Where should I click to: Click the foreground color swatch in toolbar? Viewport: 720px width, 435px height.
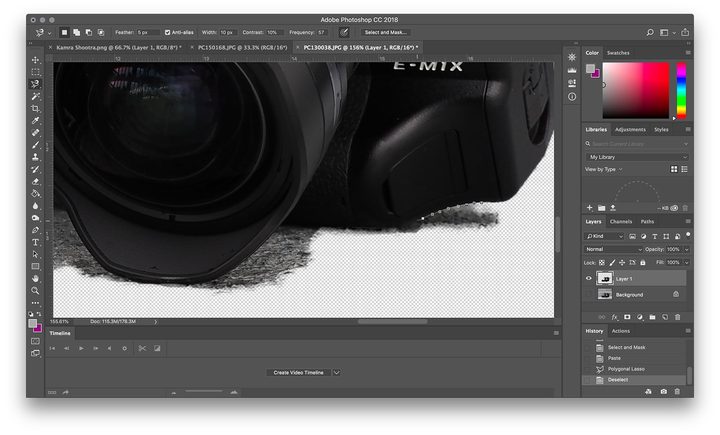33,323
